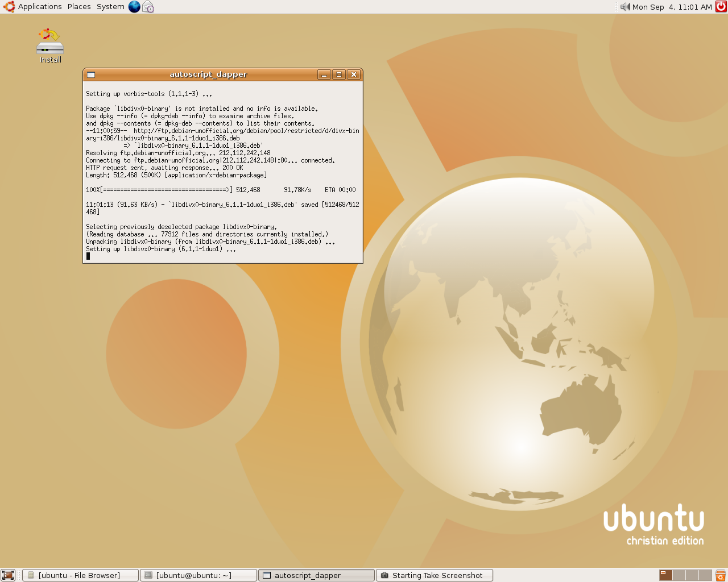Launch the Firefox globe icon
728x582 pixels.
(134, 7)
